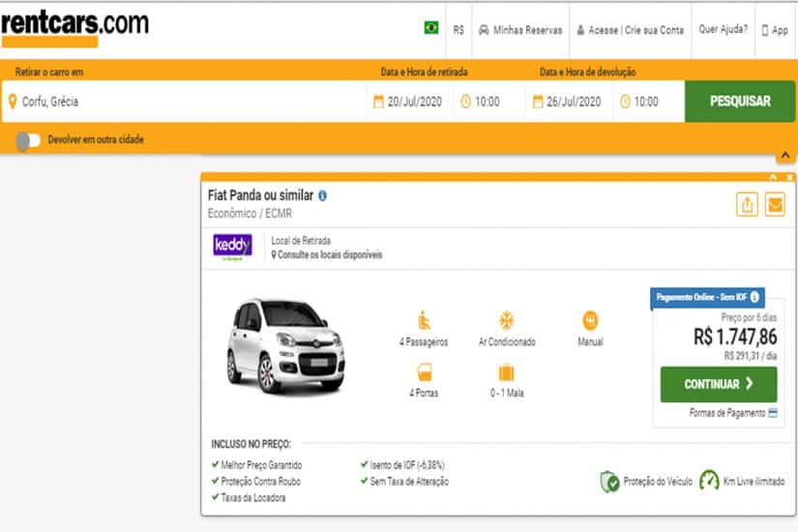
Task: Click the Fiat Panda ou similar title
Action: pyautogui.click(x=260, y=195)
